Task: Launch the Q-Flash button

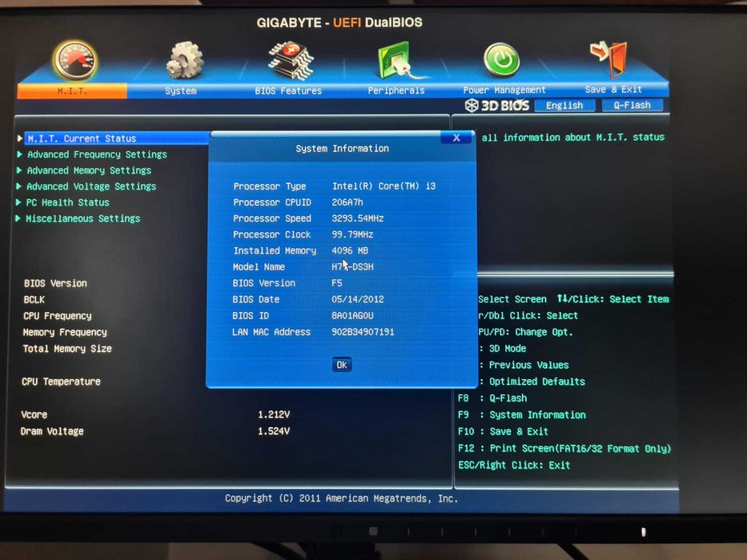Action: (633, 105)
